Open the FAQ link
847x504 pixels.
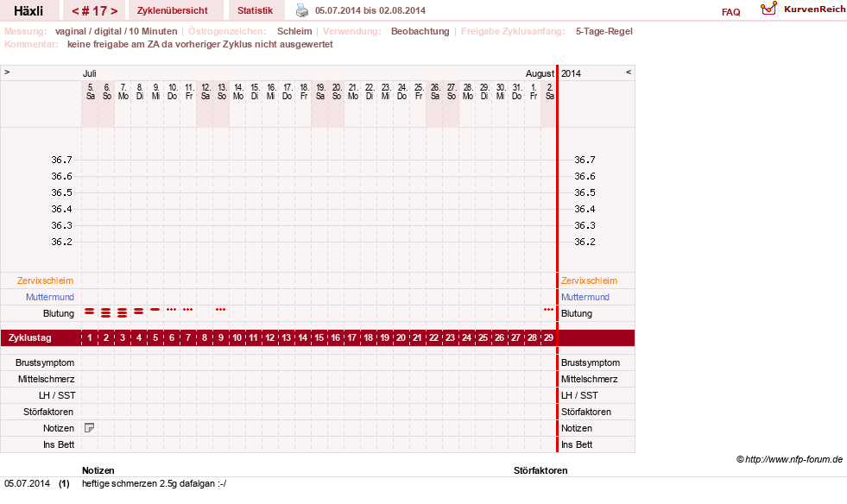coord(730,12)
